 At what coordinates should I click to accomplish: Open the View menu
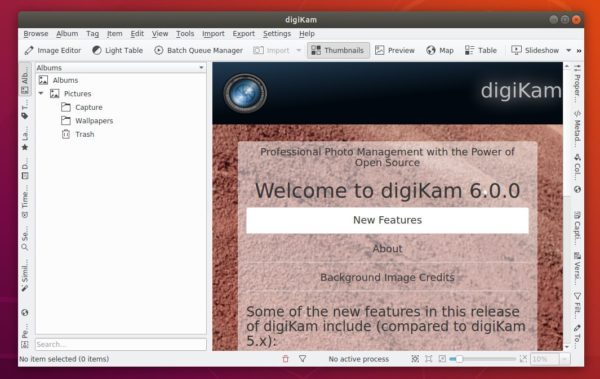pyautogui.click(x=160, y=34)
